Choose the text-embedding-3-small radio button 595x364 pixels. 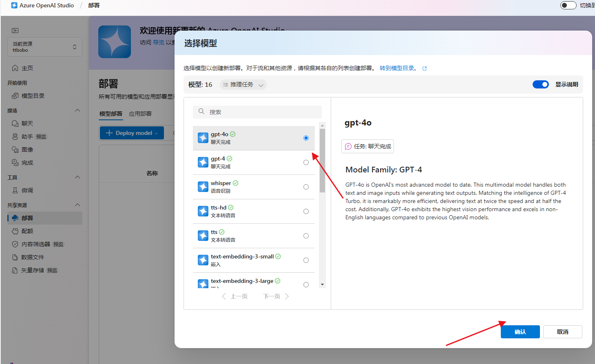point(306,260)
